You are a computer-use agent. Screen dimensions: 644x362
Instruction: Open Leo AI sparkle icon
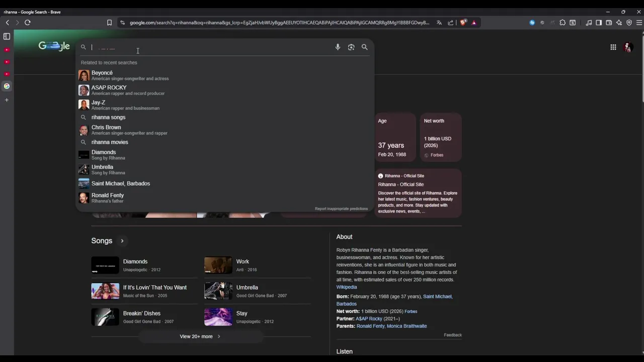619,23
